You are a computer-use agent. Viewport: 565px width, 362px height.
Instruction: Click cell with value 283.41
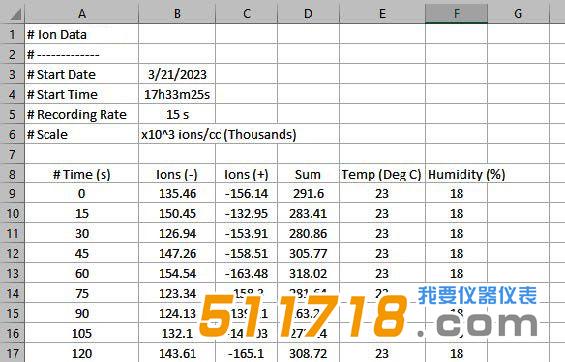point(308,214)
